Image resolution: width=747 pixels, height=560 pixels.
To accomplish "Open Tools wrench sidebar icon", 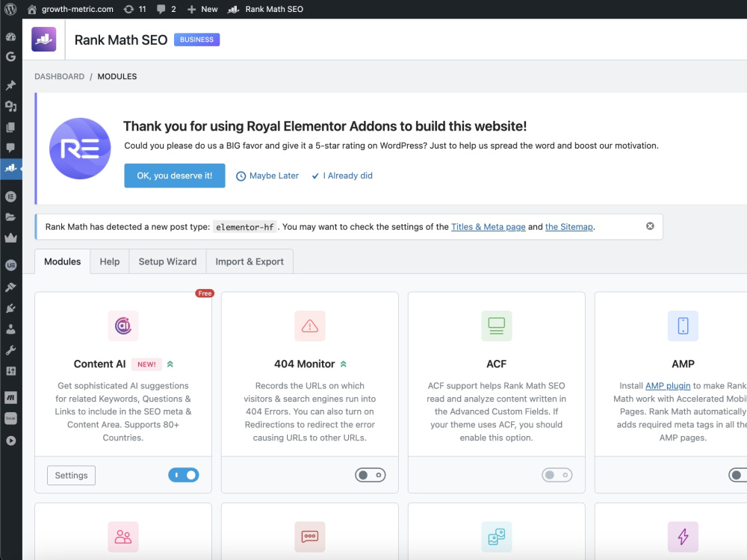I will click(x=10, y=350).
